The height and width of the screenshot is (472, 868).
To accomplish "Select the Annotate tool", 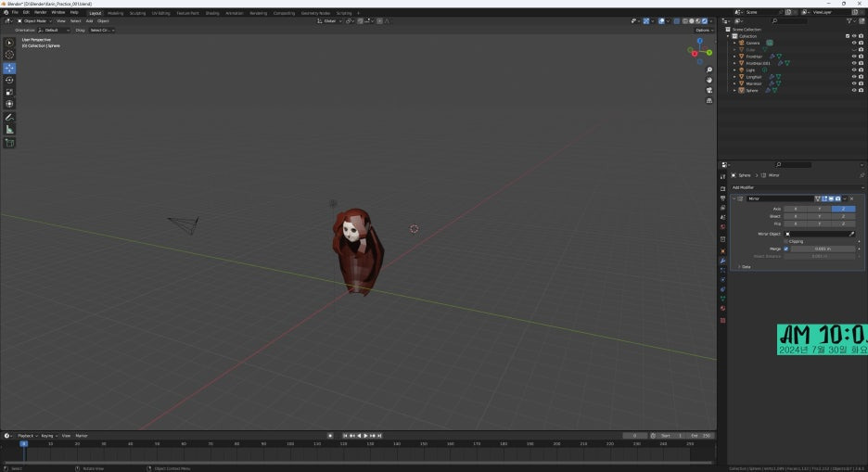I will (10, 118).
